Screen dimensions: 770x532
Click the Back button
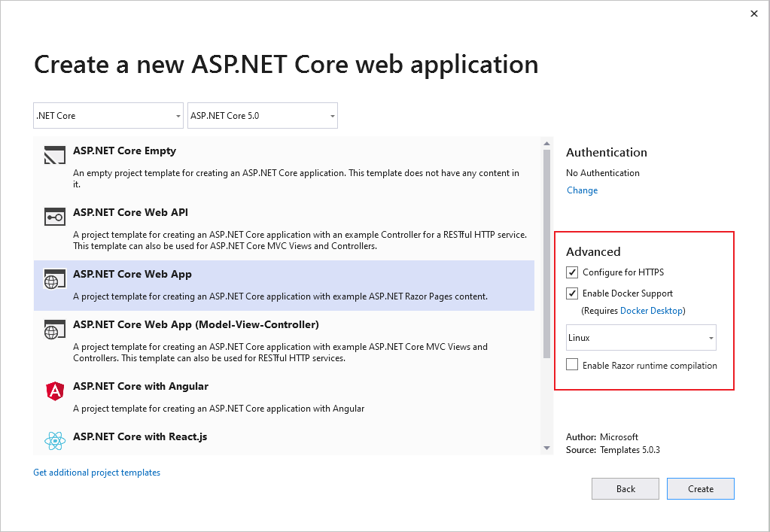coord(625,488)
